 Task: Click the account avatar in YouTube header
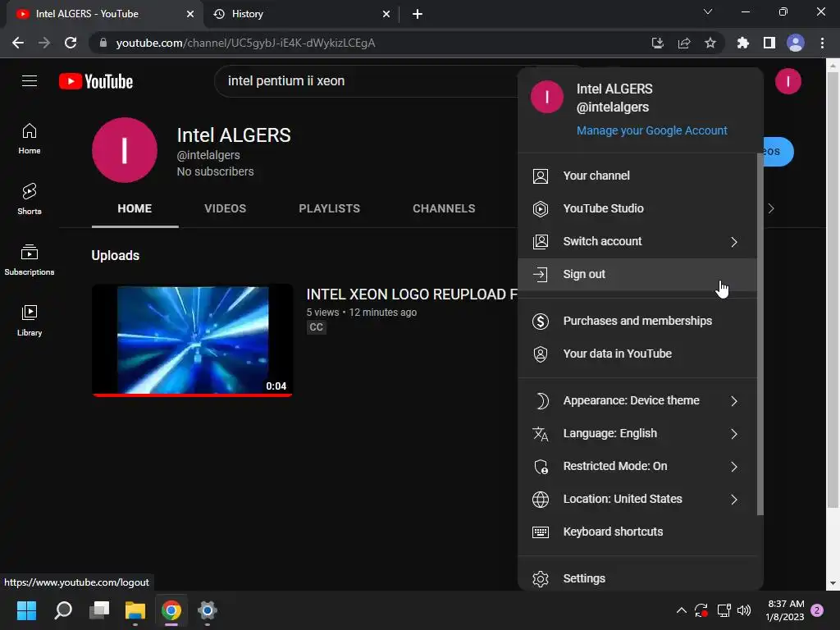pyautogui.click(x=787, y=81)
